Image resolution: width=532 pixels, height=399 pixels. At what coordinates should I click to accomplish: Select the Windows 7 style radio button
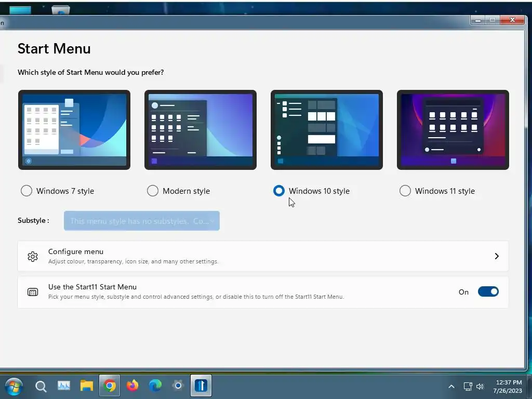pyautogui.click(x=26, y=191)
